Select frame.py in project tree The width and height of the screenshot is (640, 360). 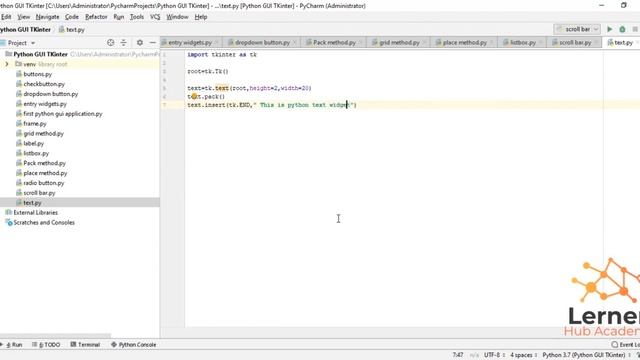point(35,124)
